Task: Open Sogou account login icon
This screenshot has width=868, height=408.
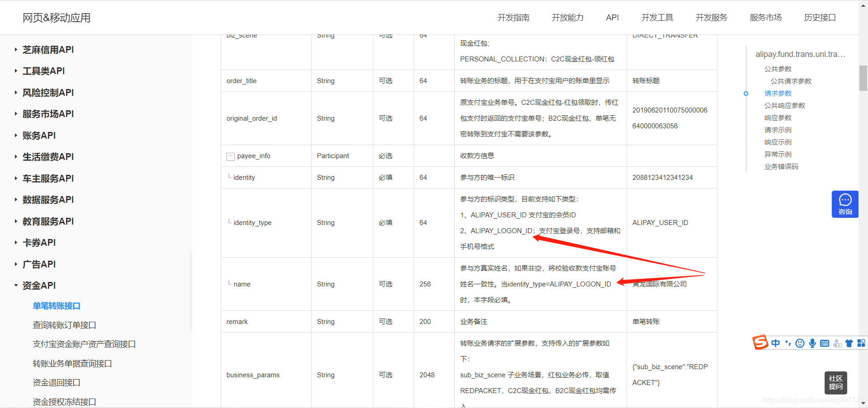Action: (x=837, y=343)
